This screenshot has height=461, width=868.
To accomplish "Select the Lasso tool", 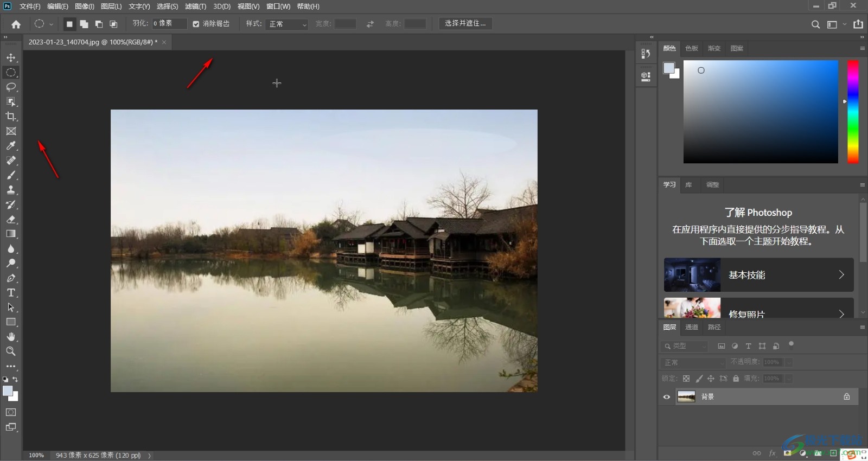I will pos(11,87).
